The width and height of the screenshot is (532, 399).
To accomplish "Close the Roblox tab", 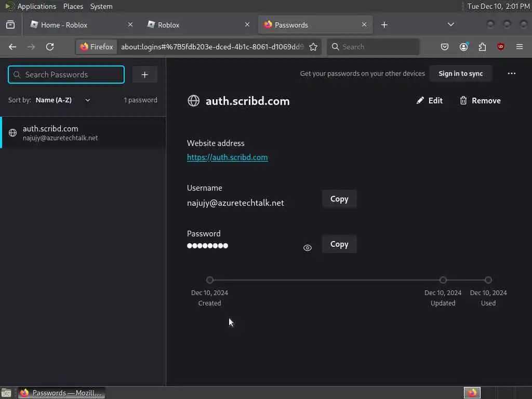I will coord(247,24).
